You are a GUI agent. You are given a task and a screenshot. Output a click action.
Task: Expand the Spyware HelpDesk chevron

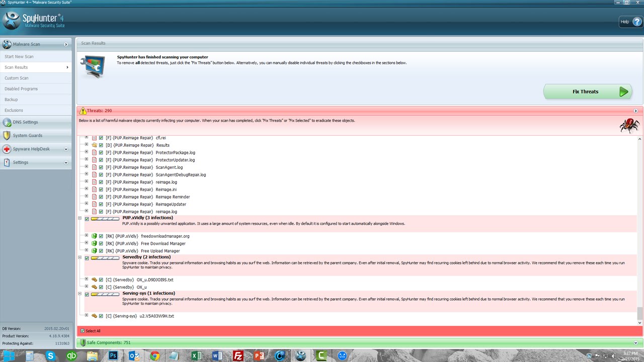pos(66,149)
